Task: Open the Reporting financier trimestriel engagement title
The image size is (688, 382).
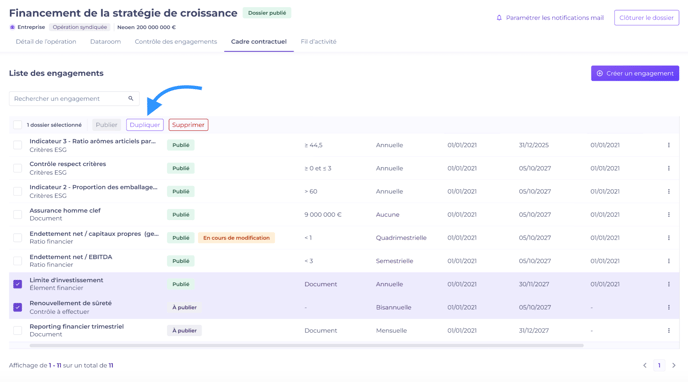Action: (77, 327)
